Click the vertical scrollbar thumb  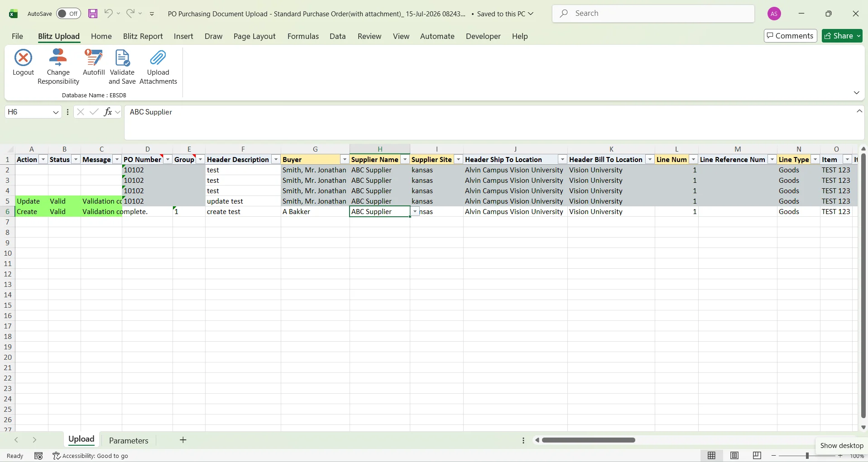coord(863,286)
